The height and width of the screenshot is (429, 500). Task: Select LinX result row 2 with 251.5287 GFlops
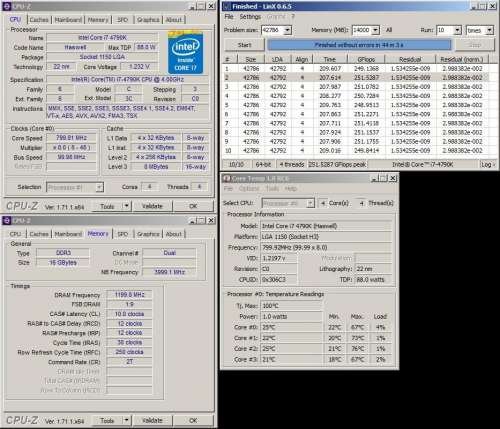tap(356, 78)
